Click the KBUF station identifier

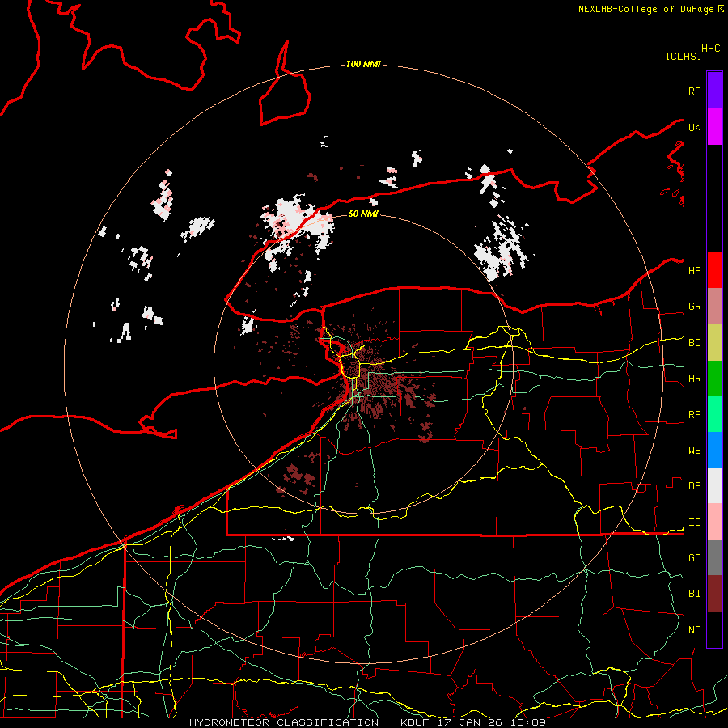coord(415,722)
